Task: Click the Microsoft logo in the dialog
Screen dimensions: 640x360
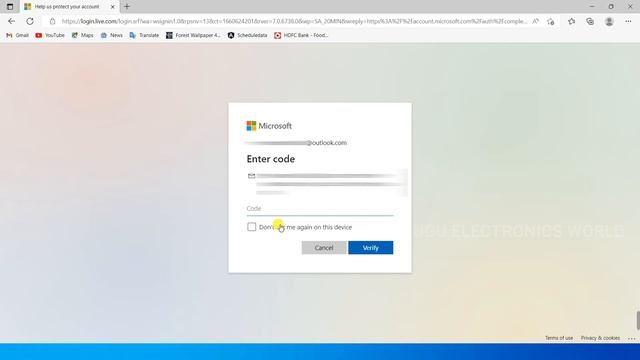Action: (269, 126)
